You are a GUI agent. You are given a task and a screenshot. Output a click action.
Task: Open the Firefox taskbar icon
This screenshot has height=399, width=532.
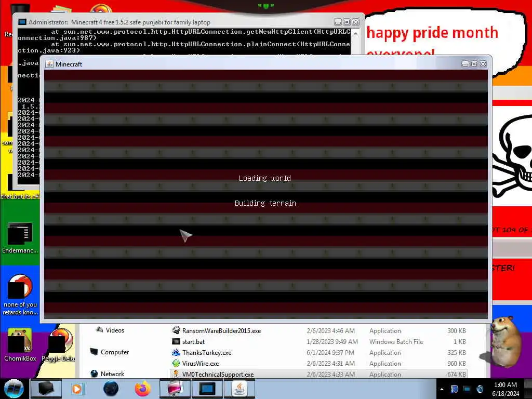click(x=142, y=389)
